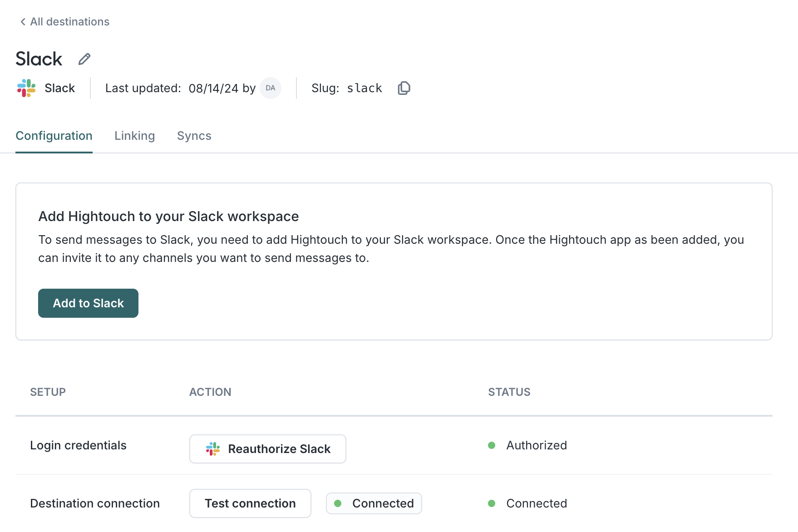Click the 'Connected' text in STATUS column
The image size is (798, 532).
click(x=537, y=503)
